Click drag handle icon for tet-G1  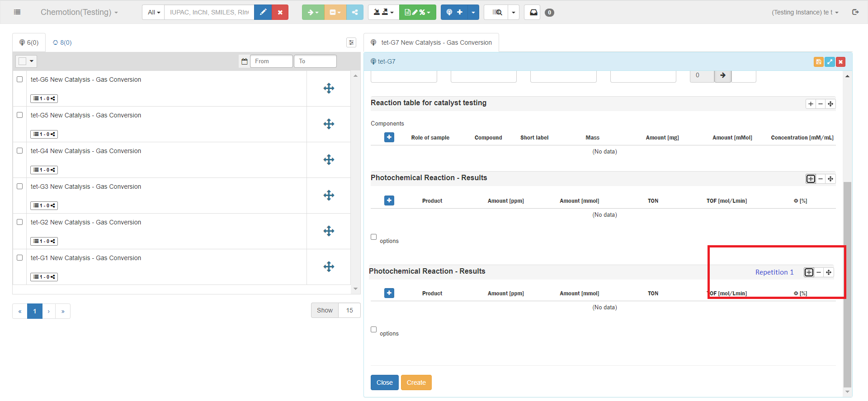click(329, 266)
